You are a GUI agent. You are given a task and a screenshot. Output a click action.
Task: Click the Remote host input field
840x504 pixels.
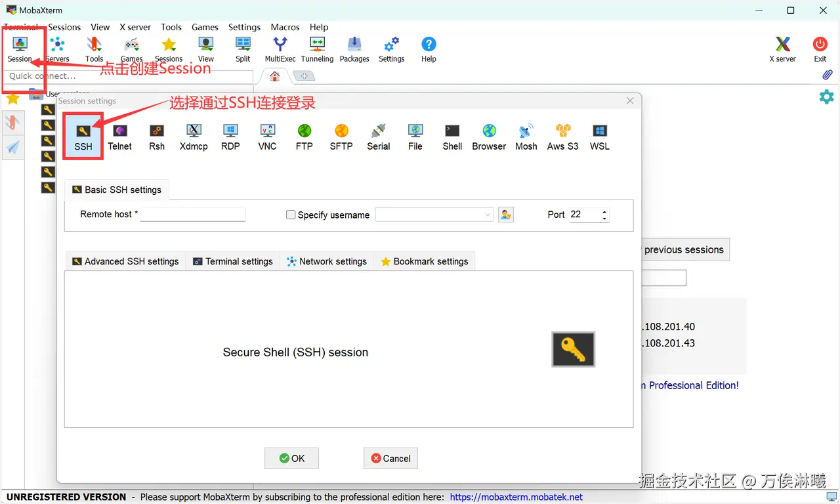(193, 215)
